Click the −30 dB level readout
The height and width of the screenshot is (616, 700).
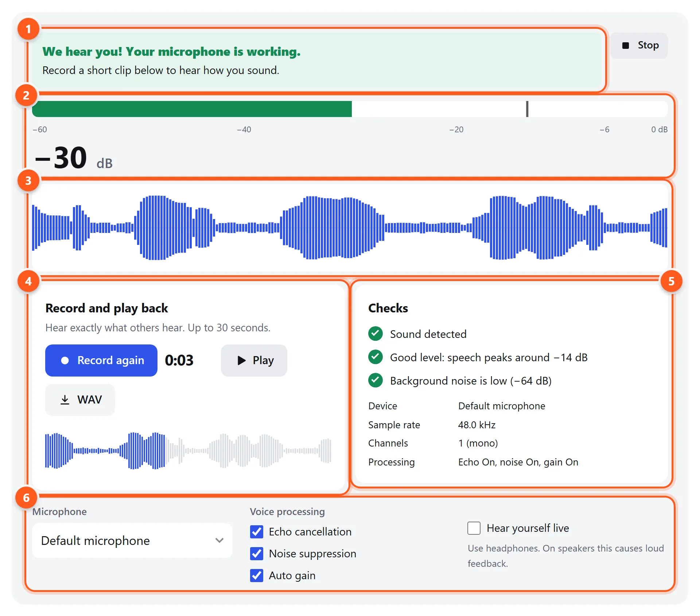(x=74, y=158)
